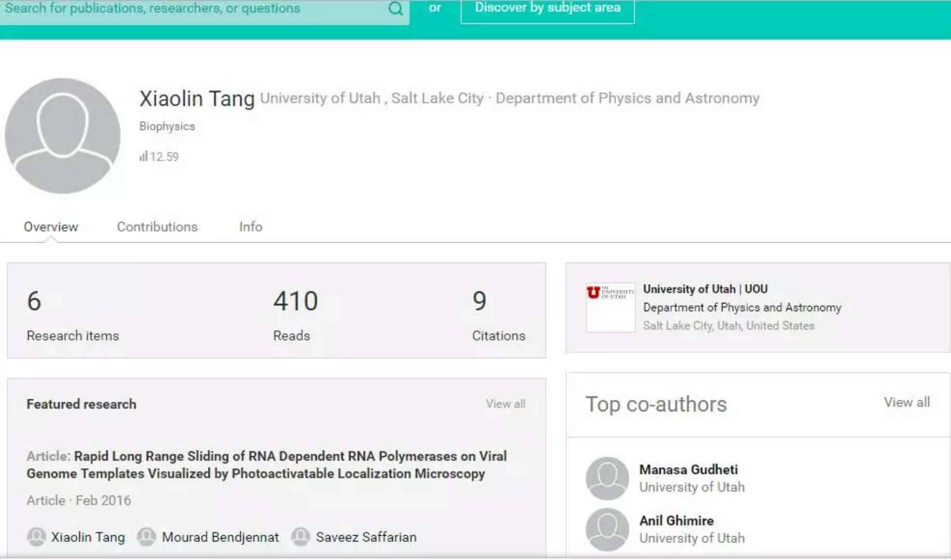Click the Featured research heading

(x=81, y=404)
